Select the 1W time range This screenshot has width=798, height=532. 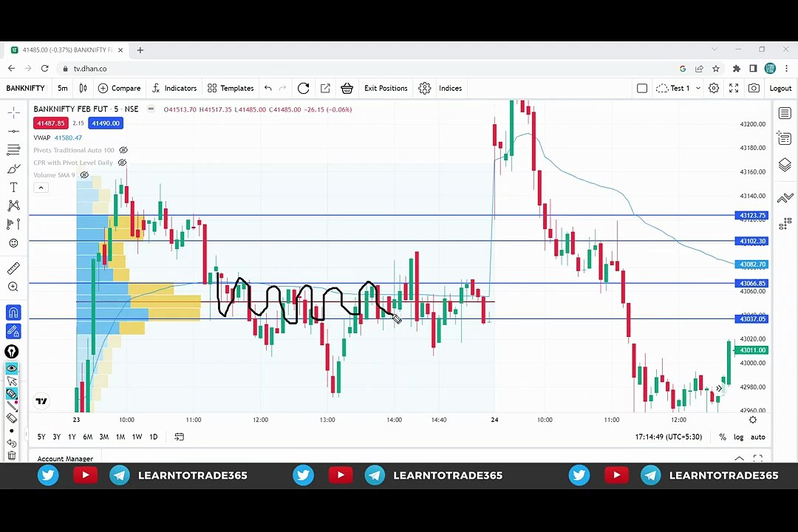click(137, 437)
